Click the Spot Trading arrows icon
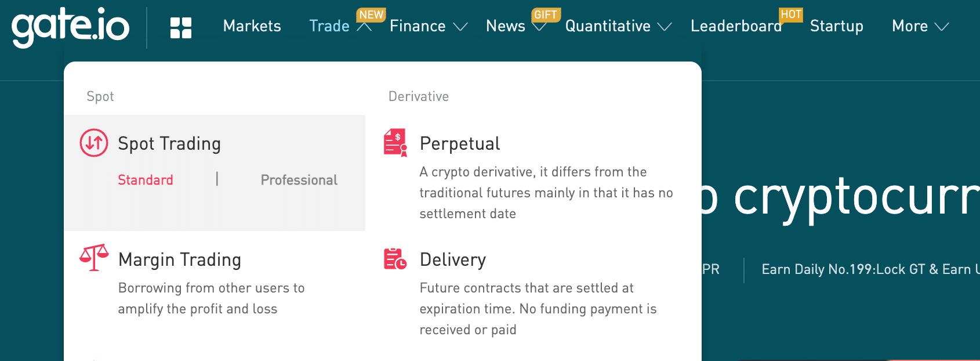The image size is (980, 361). (x=94, y=143)
